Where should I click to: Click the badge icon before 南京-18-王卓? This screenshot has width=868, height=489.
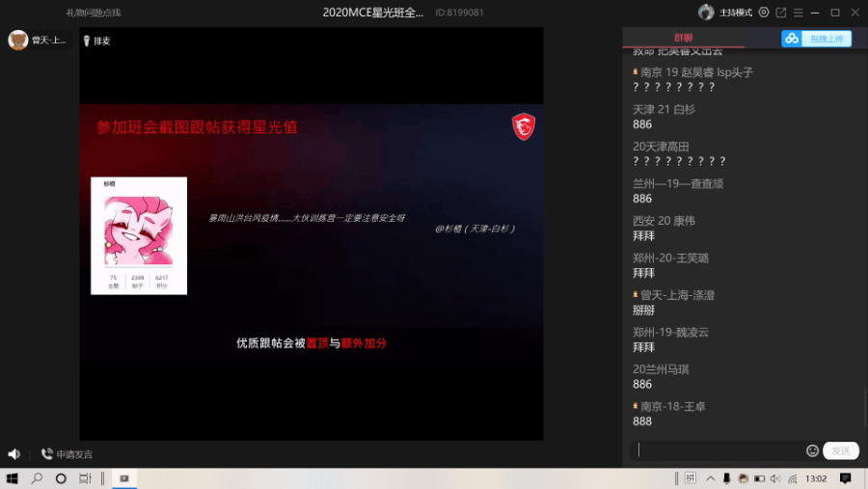[x=635, y=406]
